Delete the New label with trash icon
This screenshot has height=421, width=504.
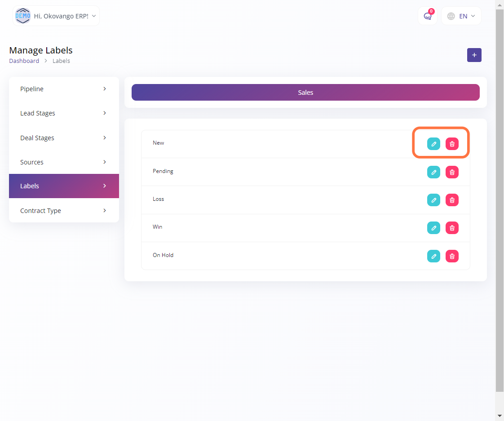452,144
